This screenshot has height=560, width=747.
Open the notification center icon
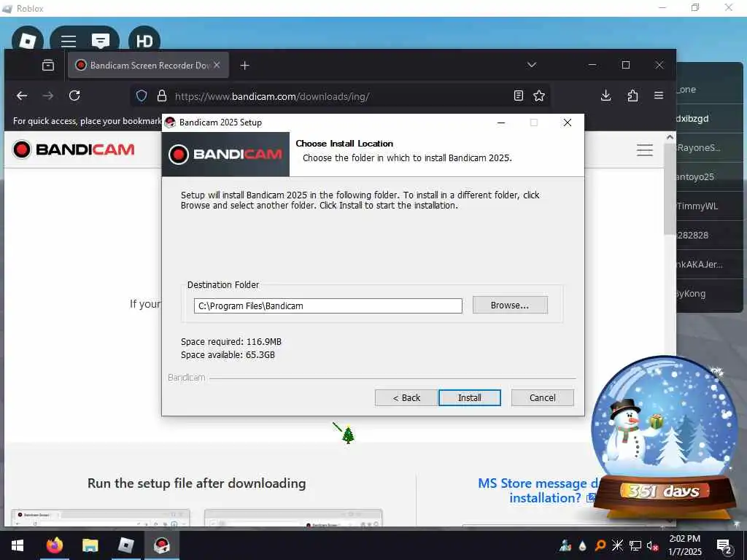click(x=724, y=545)
